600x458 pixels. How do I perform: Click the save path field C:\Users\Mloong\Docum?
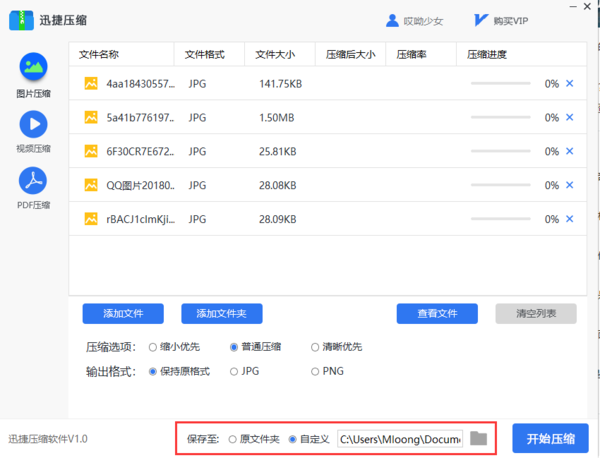[400, 439]
